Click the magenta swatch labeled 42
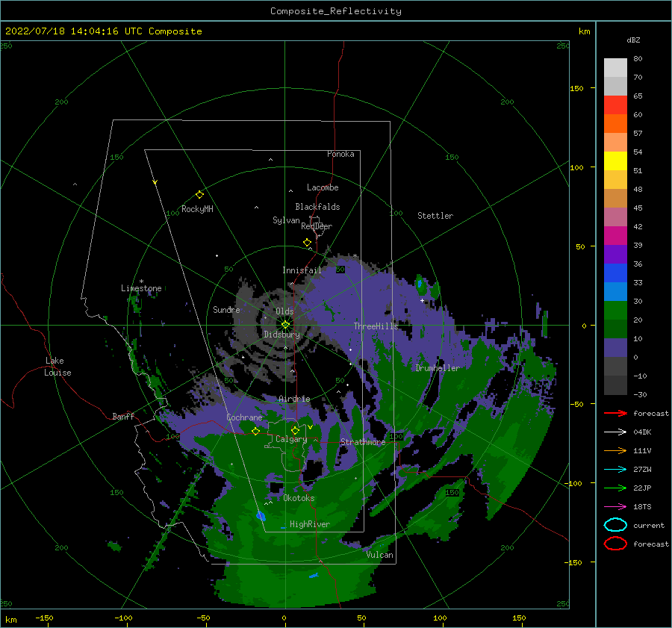The image size is (672, 628). [615, 235]
